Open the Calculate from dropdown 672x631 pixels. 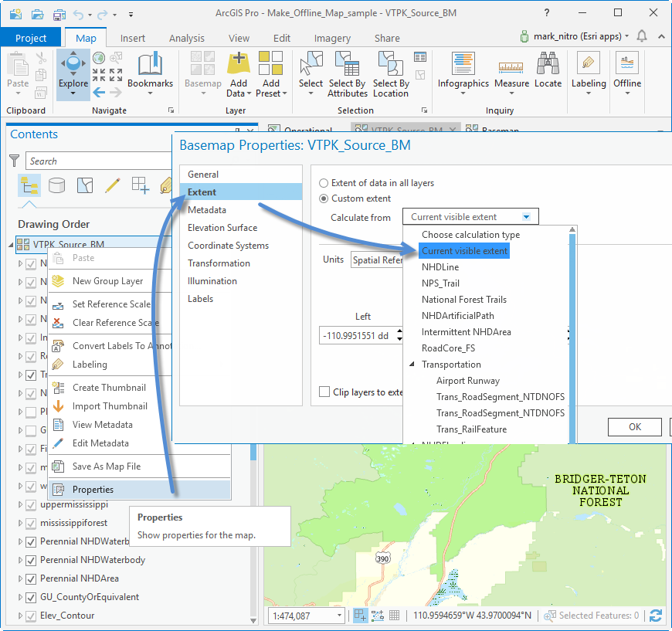pyautogui.click(x=470, y=216)
